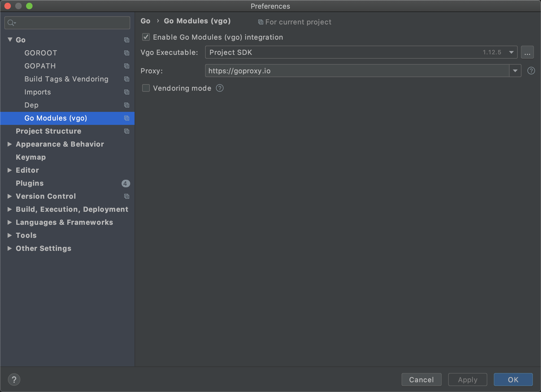Select GOPATH in the settings tree
This screenshot has height=392, width=541.
tap(40, 66)
